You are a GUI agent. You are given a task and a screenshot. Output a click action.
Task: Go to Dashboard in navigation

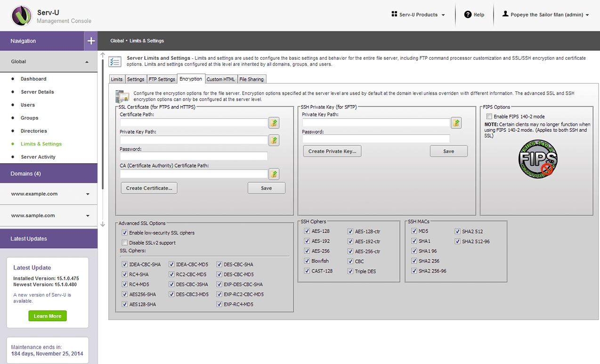click(x=33, y=79)
